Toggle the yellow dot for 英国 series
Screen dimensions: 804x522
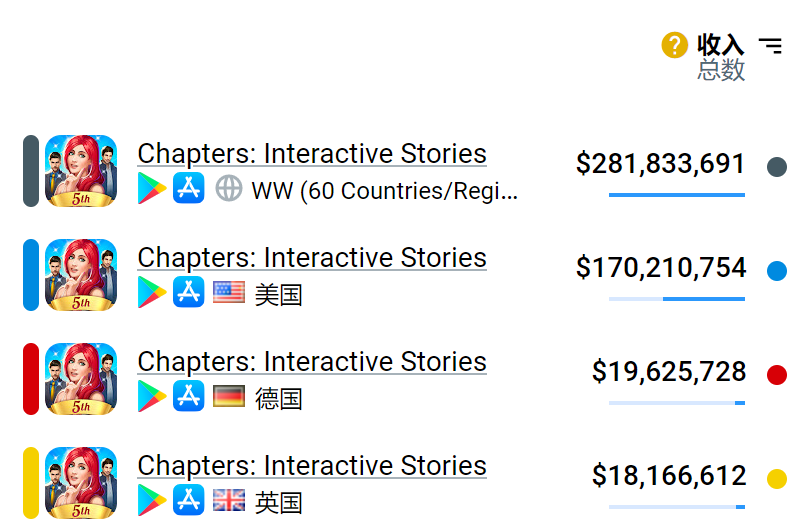(x=777, y=479)
